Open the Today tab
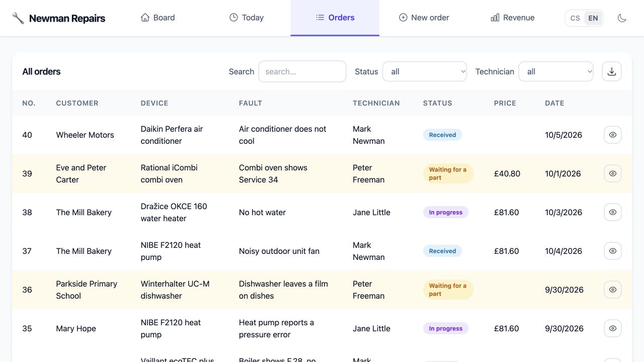The width and height of the screenshot is (644, 362). (x=247, y=18)
